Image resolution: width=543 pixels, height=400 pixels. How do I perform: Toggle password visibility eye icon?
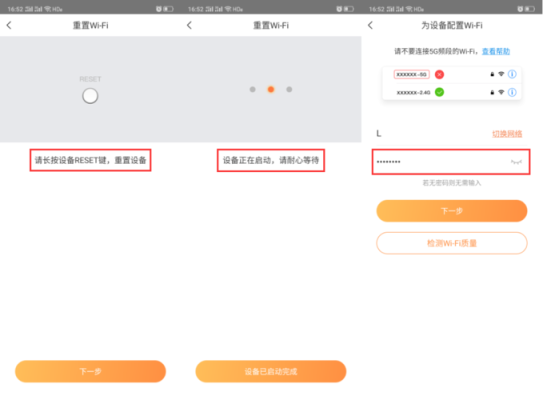pos(516,162)
